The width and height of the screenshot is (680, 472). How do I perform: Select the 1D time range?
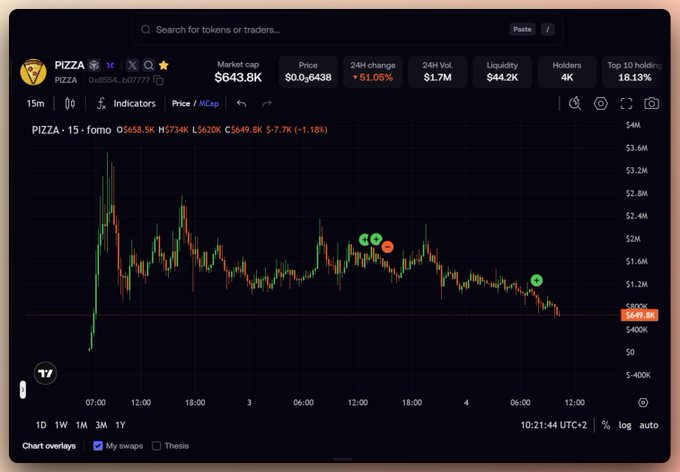click(41, 425)
